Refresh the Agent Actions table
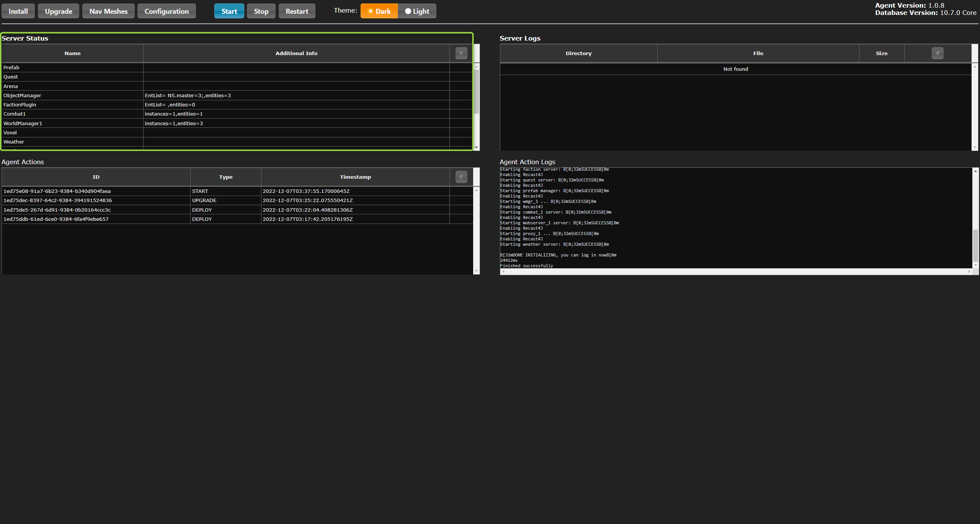980x524 pixels. (x=461, y=177)
